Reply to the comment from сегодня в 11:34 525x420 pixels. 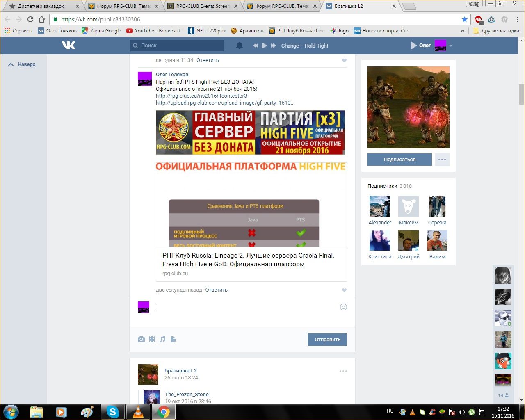coord(208,60)
